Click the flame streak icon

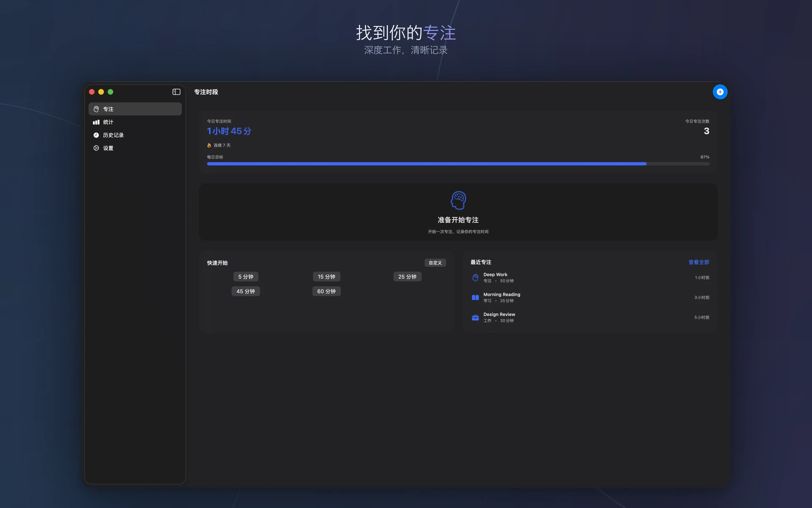point(209,145)
